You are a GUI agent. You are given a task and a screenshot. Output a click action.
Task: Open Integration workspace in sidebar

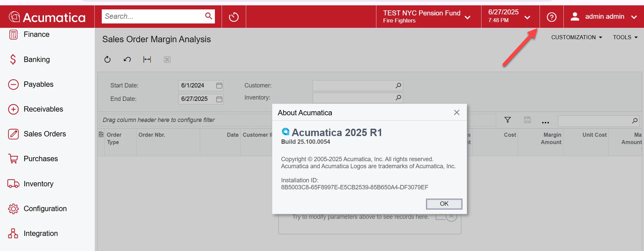point(41,233)
